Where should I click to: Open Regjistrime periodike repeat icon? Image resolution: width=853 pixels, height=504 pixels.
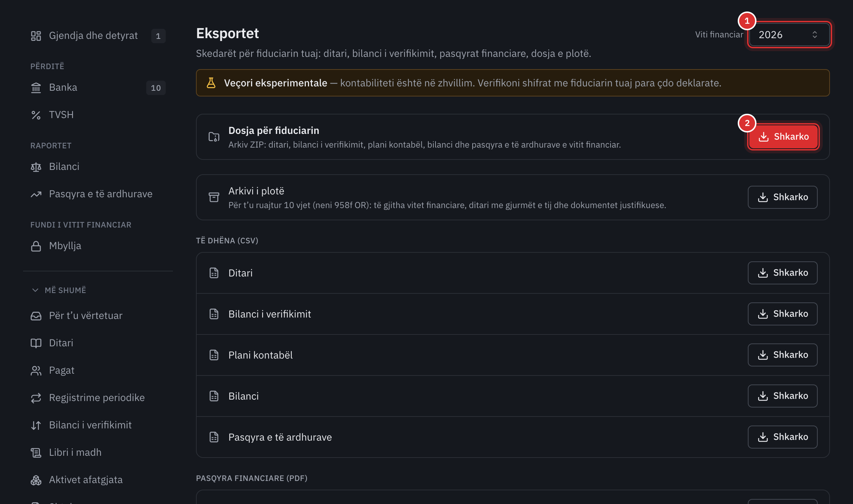coord(36,398)
